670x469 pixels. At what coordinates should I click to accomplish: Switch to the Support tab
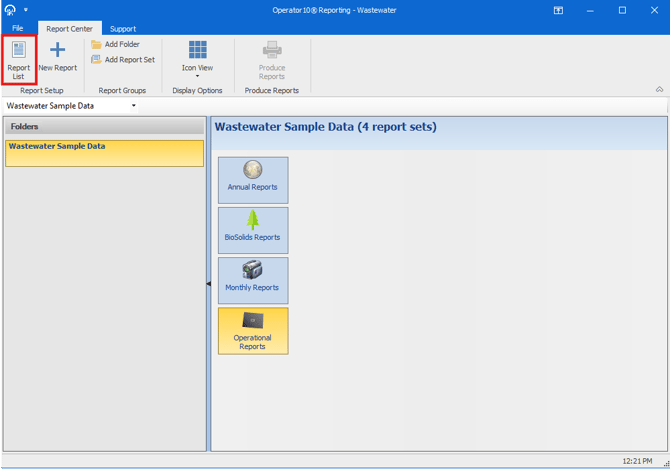click(x=123, y=29)
